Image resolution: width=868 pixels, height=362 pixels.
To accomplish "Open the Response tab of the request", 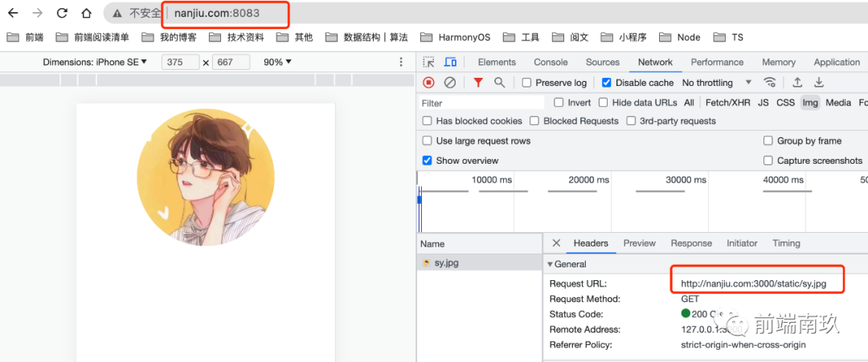I will point(691,243).
